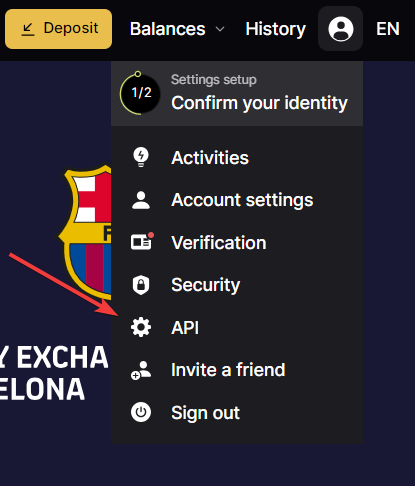Click the Account settings person icon
This screenshot has height=486, width=415.
[141, 200]
